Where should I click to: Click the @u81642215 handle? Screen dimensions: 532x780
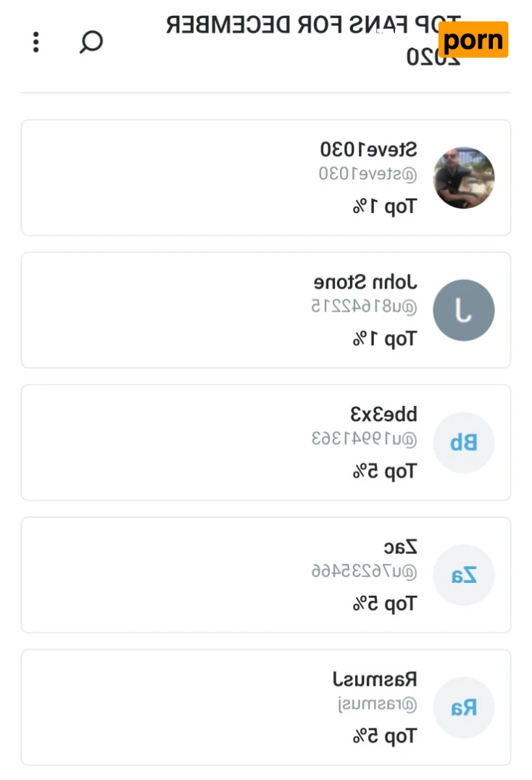(x=364, y=307)
